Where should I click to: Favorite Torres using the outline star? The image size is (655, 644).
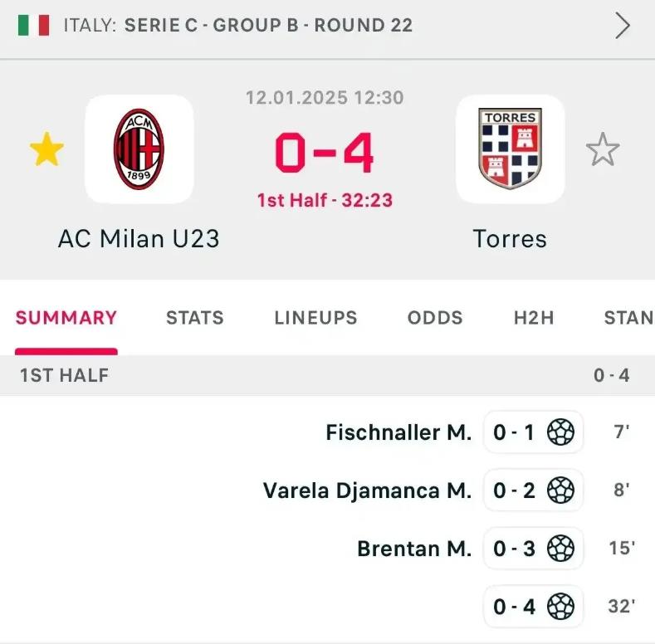pos(603,149)
